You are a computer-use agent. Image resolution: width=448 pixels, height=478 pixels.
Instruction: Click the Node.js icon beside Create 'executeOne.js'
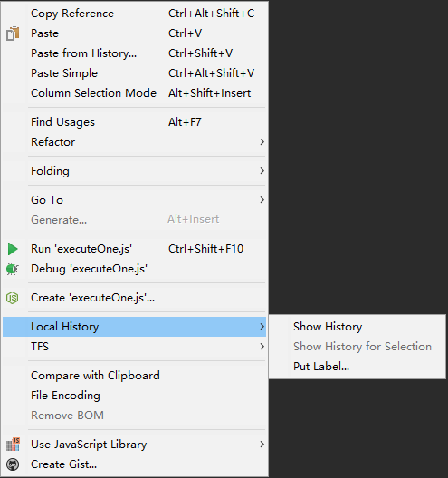point(13,298)
